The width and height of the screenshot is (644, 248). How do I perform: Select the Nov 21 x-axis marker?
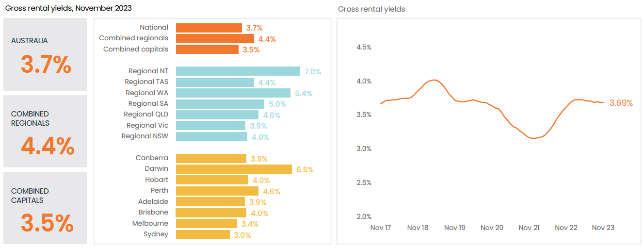pyautogui.click(x=529, y=228)
